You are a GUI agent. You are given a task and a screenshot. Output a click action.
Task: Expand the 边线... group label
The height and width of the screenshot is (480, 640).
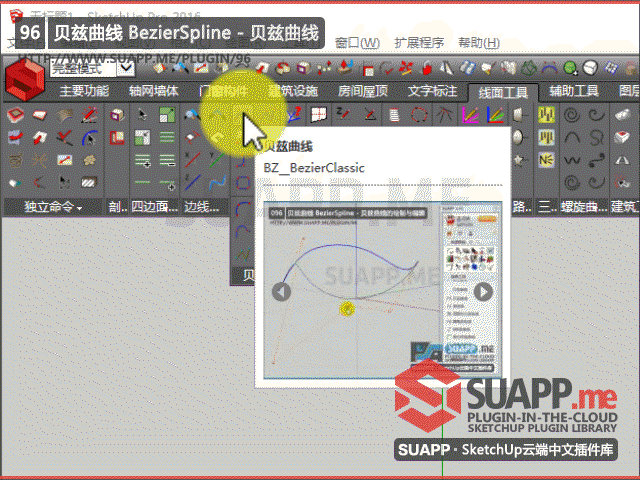(x=201, y=207)
